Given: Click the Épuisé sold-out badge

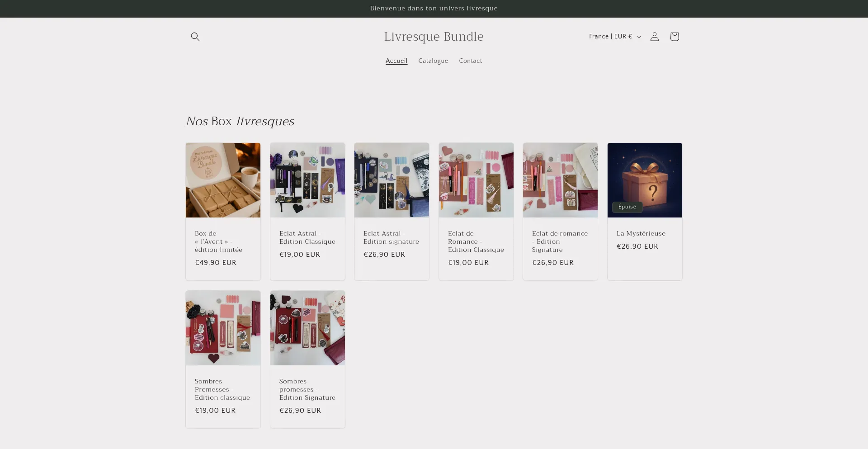Looking at the screenshot, I should coord(627,207).
